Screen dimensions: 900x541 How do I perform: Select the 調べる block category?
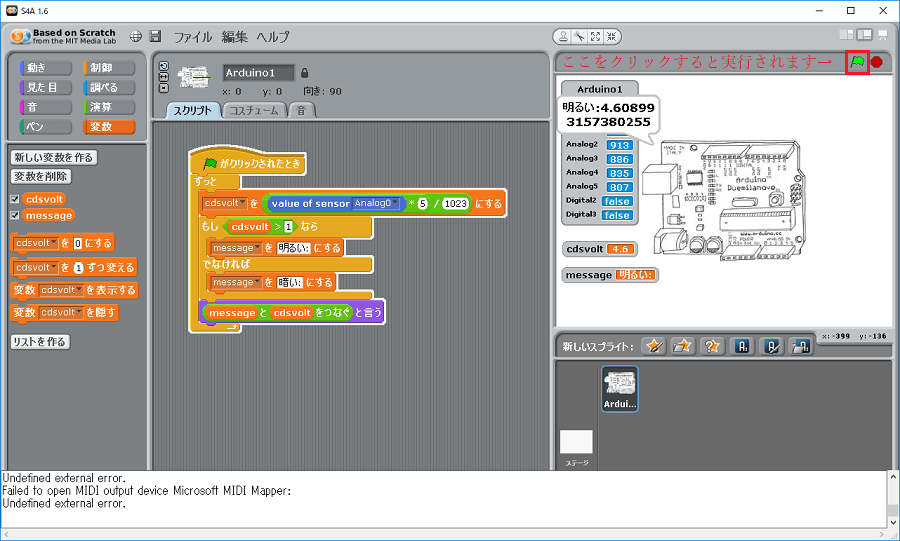109,87
